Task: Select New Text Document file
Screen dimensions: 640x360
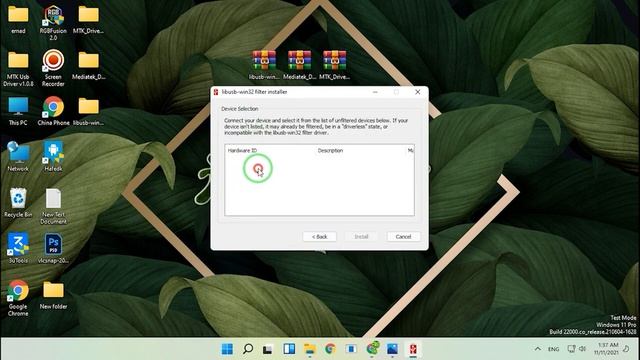Action: point(53,206)
